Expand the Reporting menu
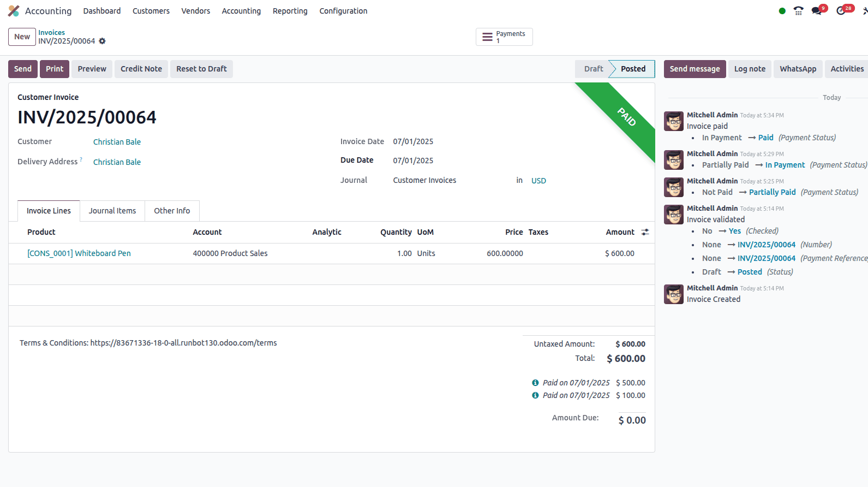Screen dimensions: 868x487 (x=290, y=11)
